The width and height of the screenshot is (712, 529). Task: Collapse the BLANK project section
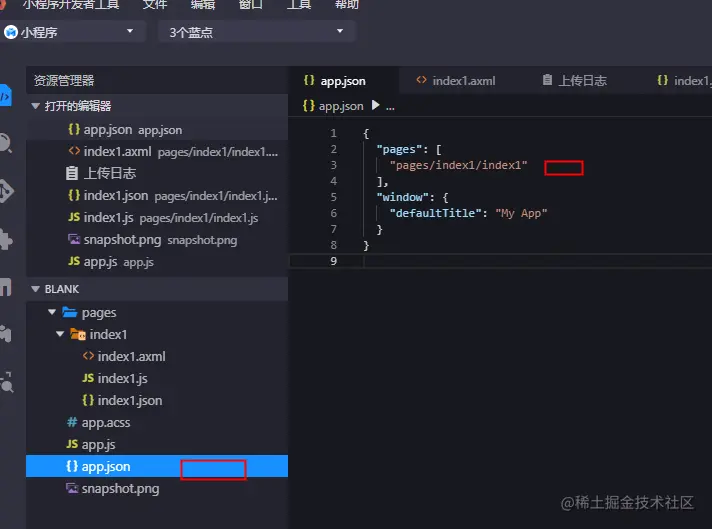[35, 289]
